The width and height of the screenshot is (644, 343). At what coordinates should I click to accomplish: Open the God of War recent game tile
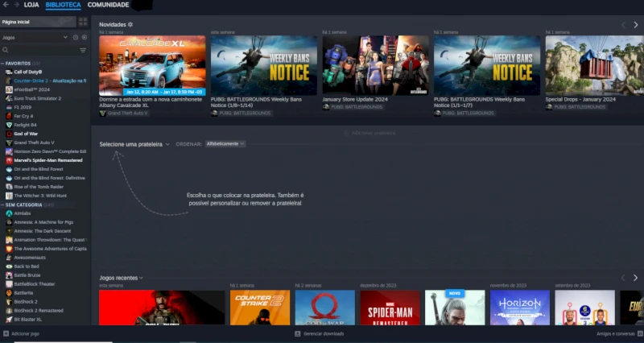[x=325, y=308]
